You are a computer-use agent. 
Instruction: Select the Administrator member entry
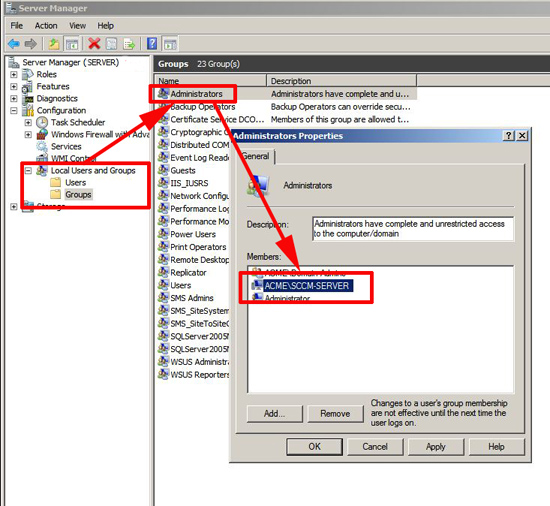tap(287, 298)
